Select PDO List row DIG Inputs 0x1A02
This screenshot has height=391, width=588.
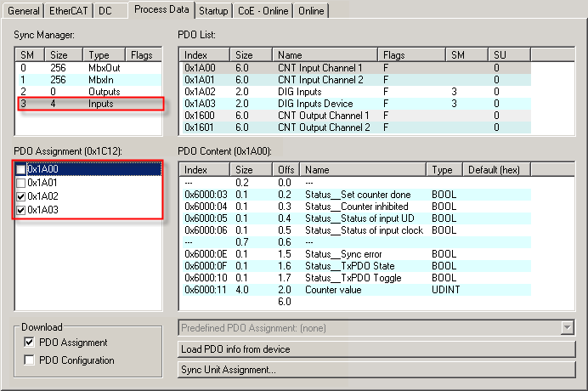tap(355, 92)
